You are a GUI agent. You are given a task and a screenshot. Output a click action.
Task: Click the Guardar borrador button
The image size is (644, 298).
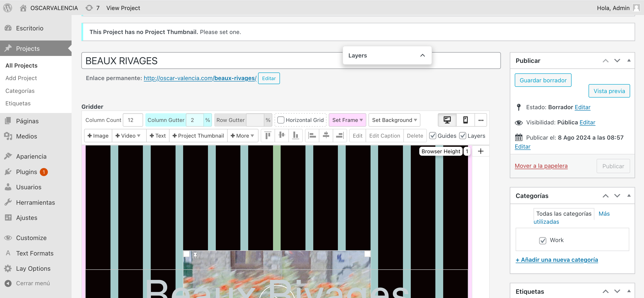pos(543,80)
